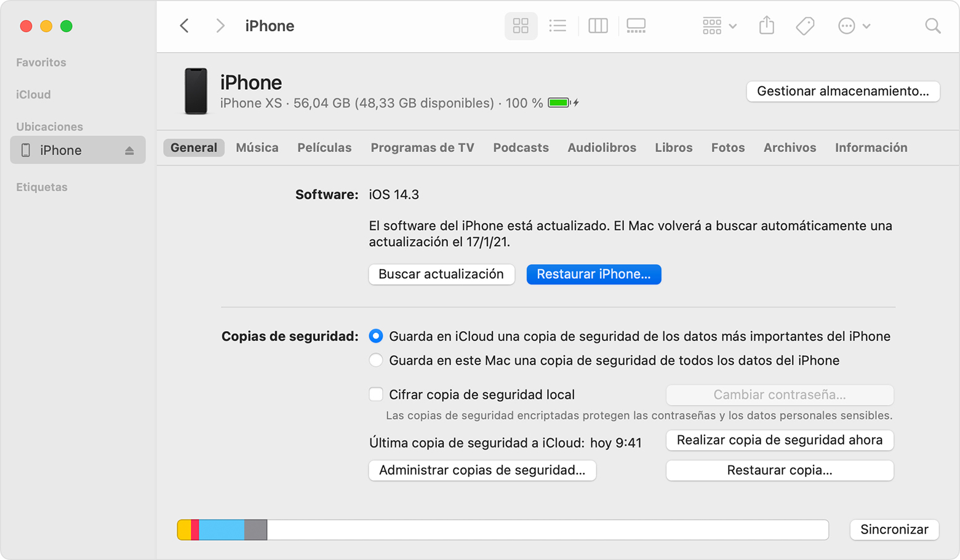Eject the iPhone from sidebar

pyautogui.click(x=129, y=151)
